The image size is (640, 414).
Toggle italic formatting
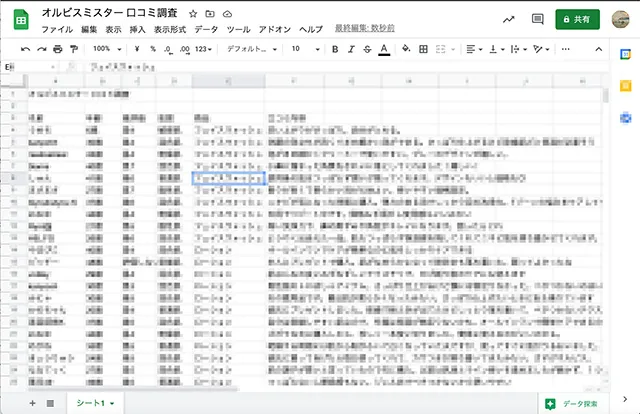(x=351, y=49)
